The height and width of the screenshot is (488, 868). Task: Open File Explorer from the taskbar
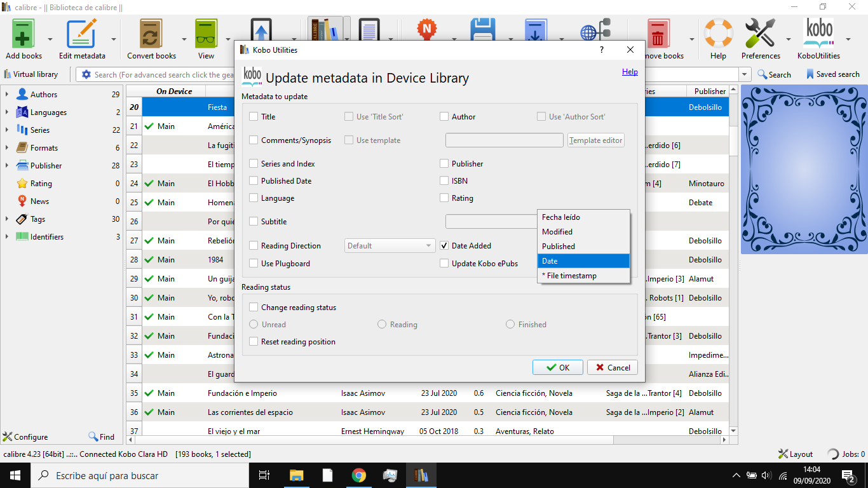(x=297, y=475)
